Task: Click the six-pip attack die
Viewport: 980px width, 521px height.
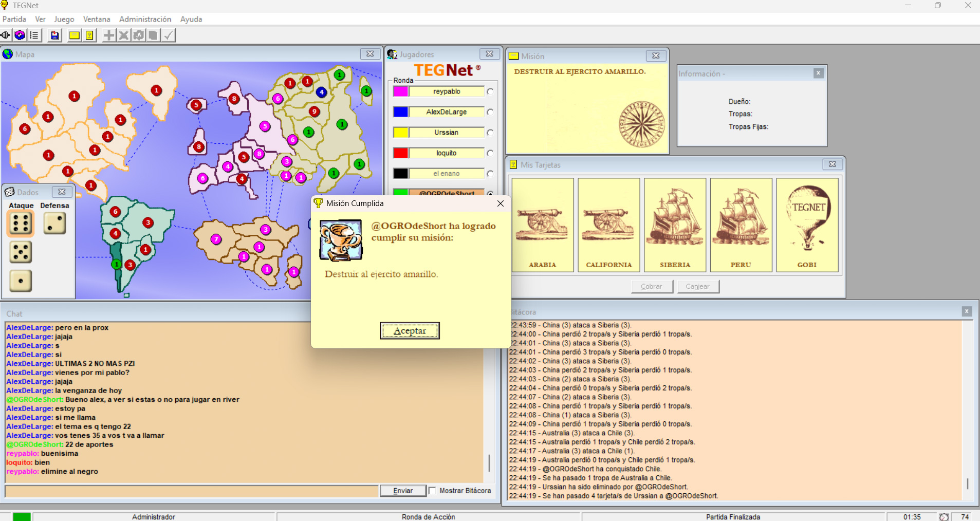Action: tap(21, 224)
